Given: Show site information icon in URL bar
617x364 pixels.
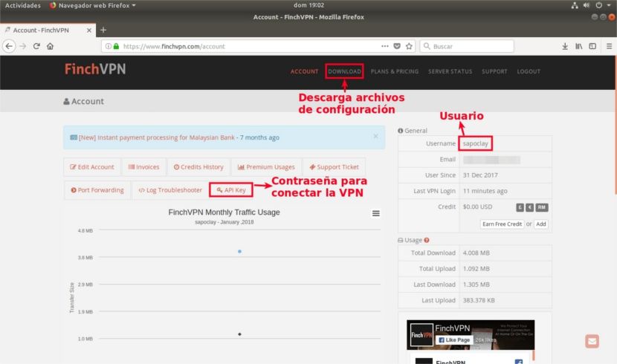Looking at the screenshot, I should 109,46.
